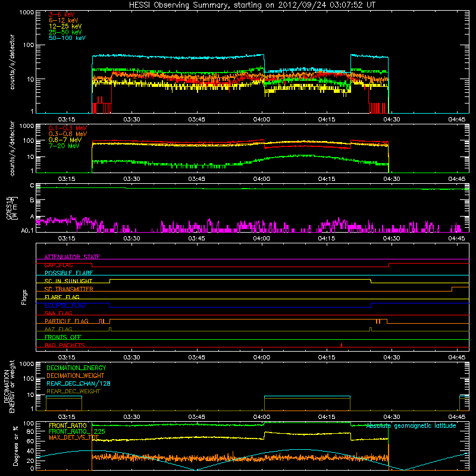The width and height of the screenshot is (476, 476).
Task: Select the AAZ_FLAG label
Action: [x=58, y=329]
